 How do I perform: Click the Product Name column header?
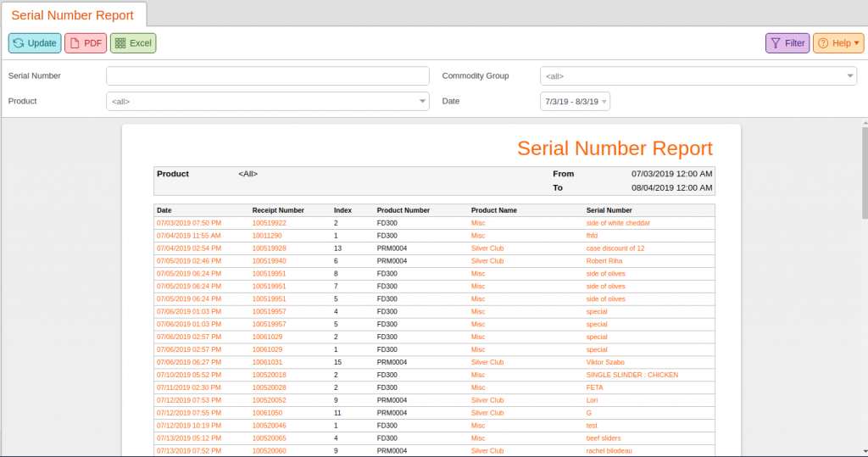[494, 210]
